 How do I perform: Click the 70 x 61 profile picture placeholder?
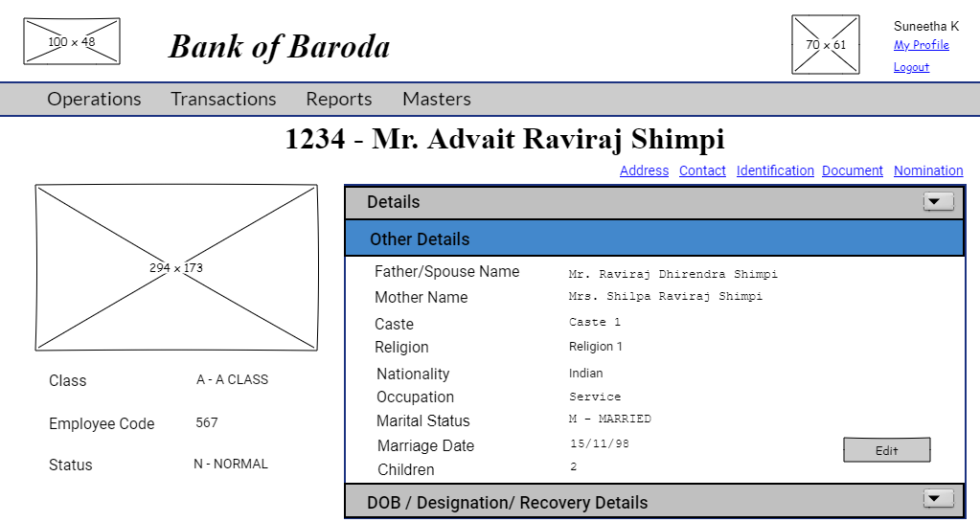coord(826,45)
